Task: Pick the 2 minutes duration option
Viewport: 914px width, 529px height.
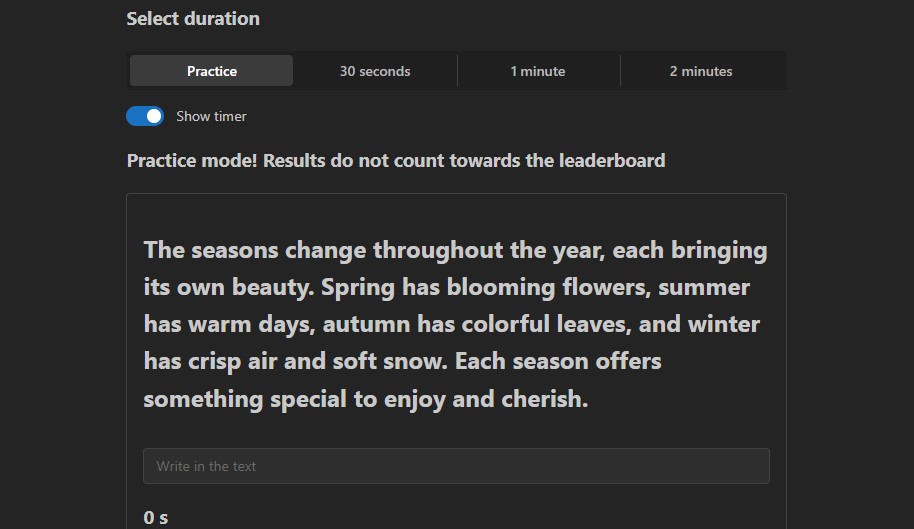Action: coord(701,71)
